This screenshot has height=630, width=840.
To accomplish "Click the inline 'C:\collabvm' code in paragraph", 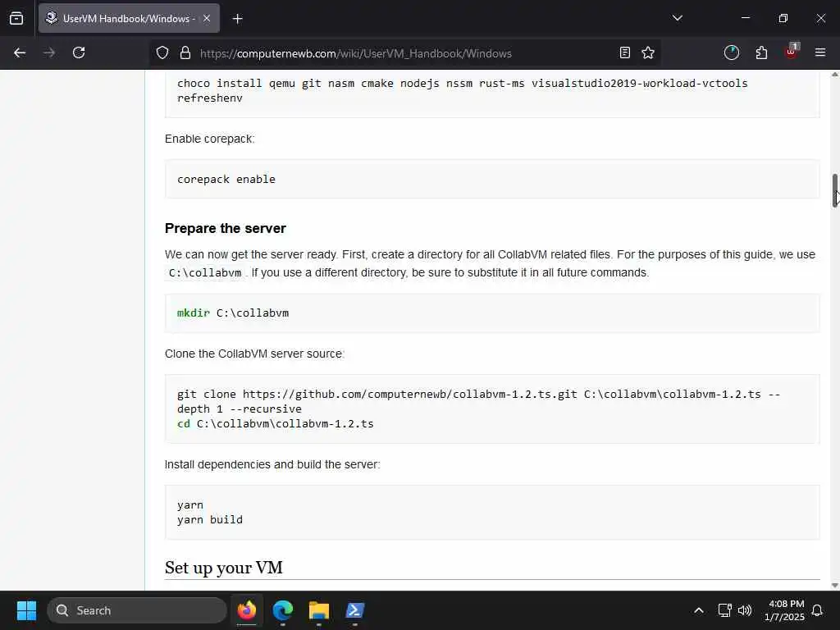I will pyautogui.click(x=205, y=272).
